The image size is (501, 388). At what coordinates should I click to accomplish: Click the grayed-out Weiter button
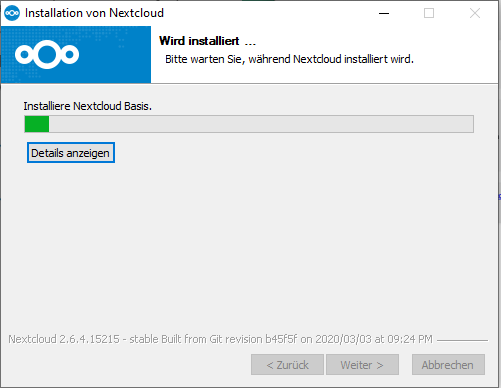pos(362,365)
